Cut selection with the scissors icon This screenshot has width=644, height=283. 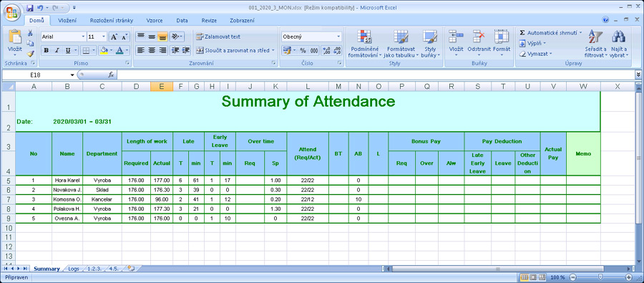pyautogui.click(x=30, y=33)
